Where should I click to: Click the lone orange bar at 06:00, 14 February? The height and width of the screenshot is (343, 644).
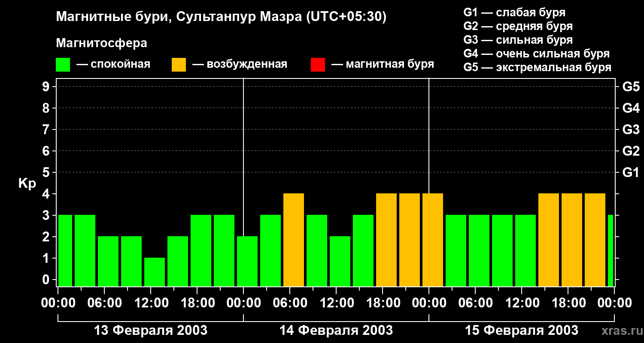[294, 240]
